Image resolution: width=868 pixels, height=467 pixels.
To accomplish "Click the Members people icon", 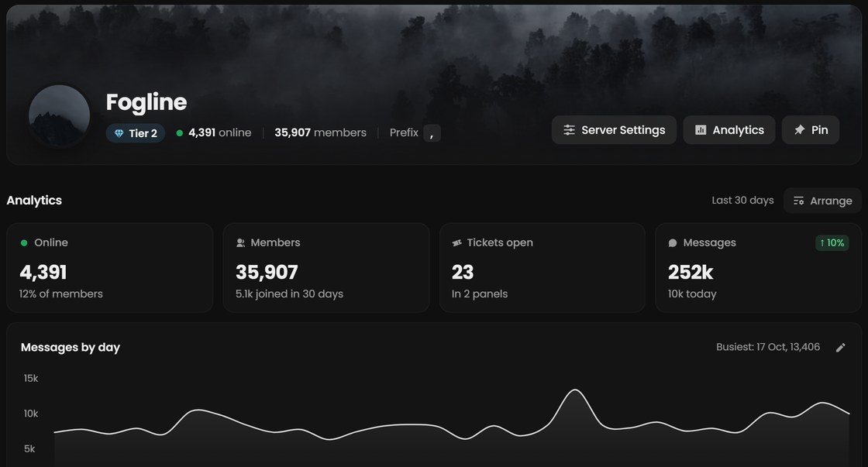I will pyautogui.click(x=240, y=243).
